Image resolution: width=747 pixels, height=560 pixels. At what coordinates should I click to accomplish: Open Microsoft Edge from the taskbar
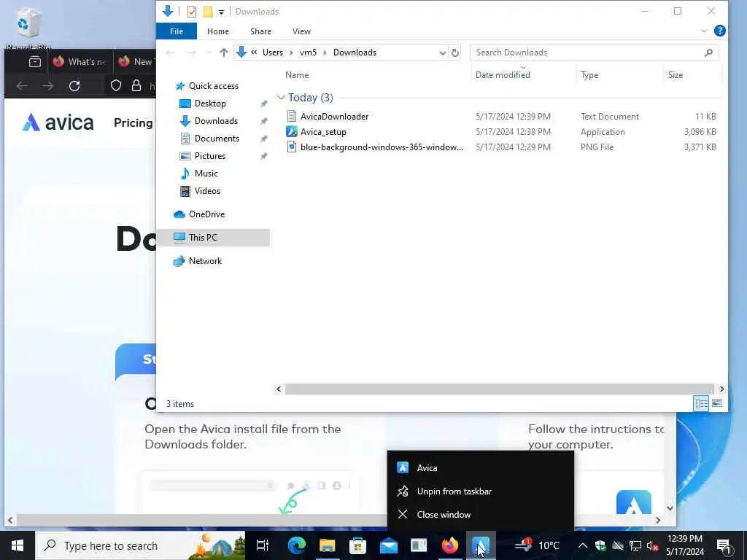pos(296,545)
